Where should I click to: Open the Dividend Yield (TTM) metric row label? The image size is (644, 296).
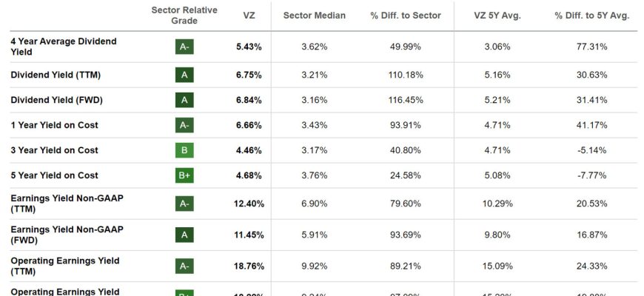[x=56, y=75]
